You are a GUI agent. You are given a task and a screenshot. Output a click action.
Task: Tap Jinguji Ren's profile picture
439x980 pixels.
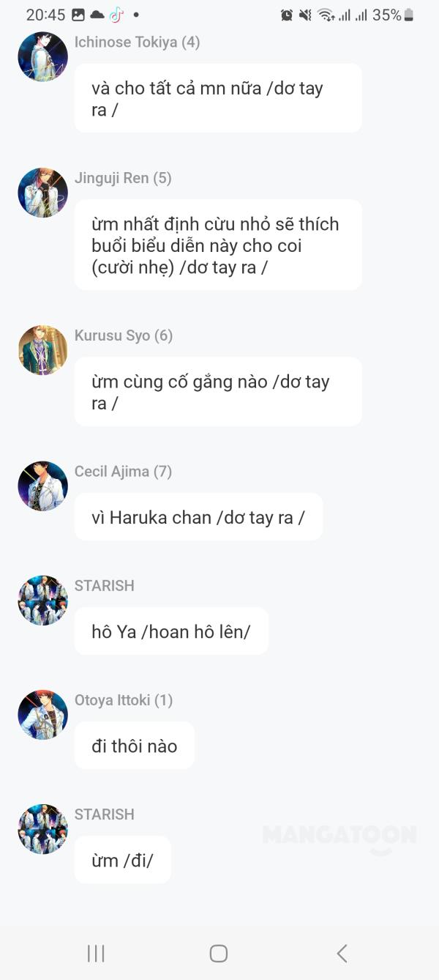point(42,193)
